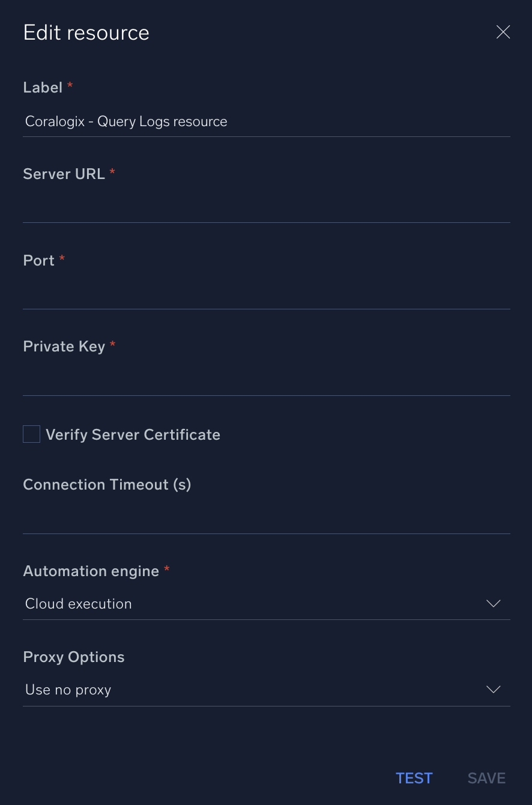Screen dimensions: 532x805
Task: Select the Coralogix Query Logs label text
Action: click(125, 121)
